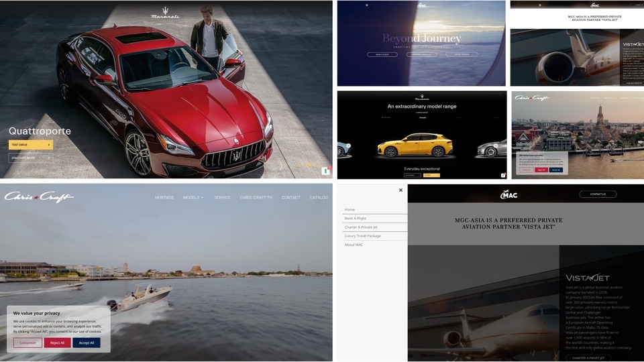Image resolution: width=644 pixels, height=362 pixels.
Task: Click the yellow TEST DRIVE button
Action: pos(31,145)
